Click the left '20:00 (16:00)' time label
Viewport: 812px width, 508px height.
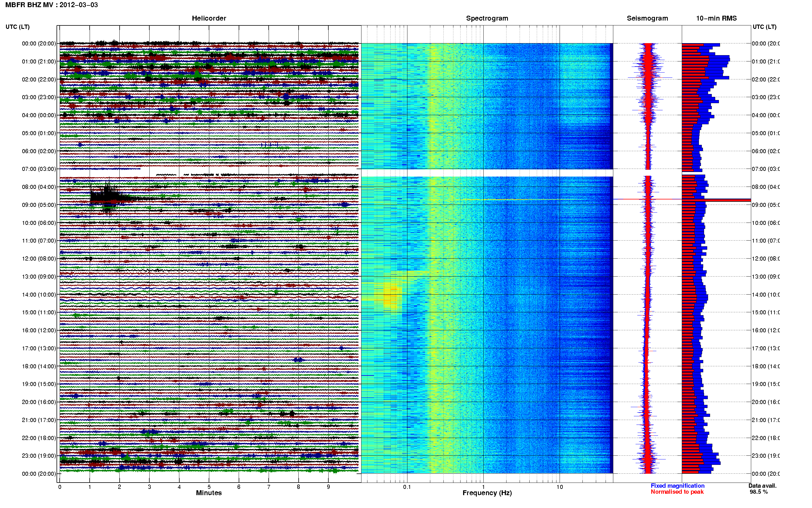pos(39,402)
